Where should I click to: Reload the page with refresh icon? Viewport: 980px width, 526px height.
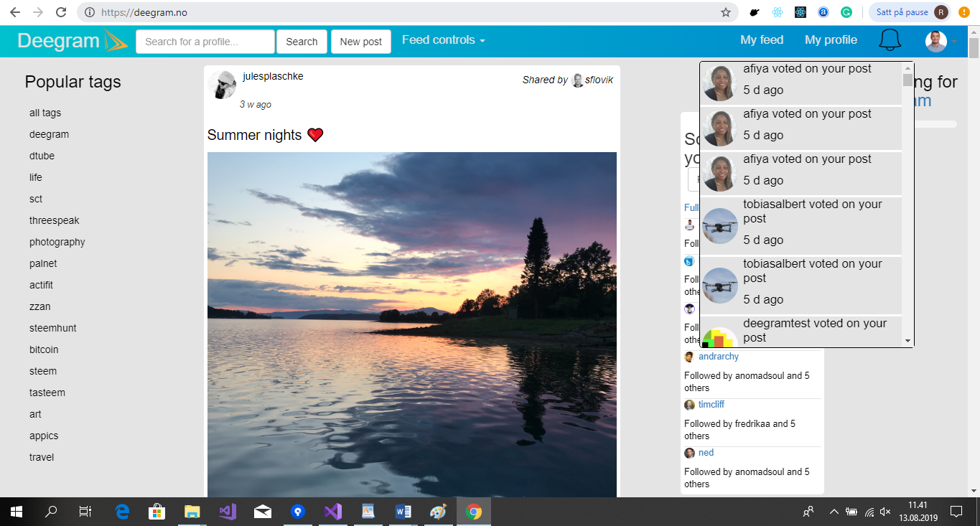coord(61,12)
